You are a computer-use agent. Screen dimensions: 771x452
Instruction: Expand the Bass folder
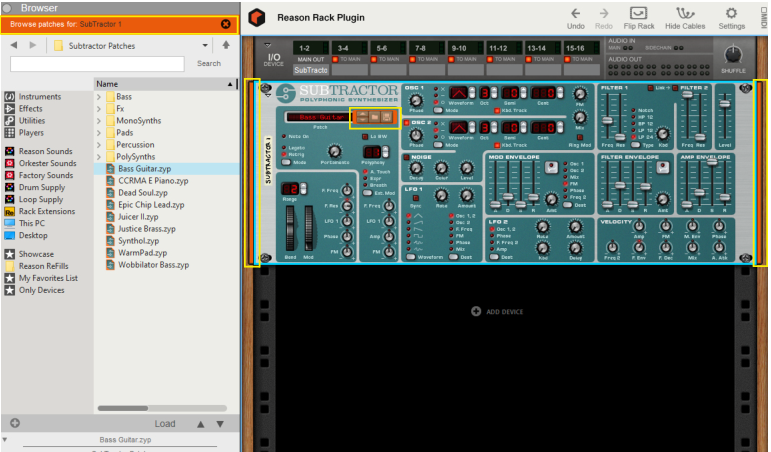tap(99, 97)
